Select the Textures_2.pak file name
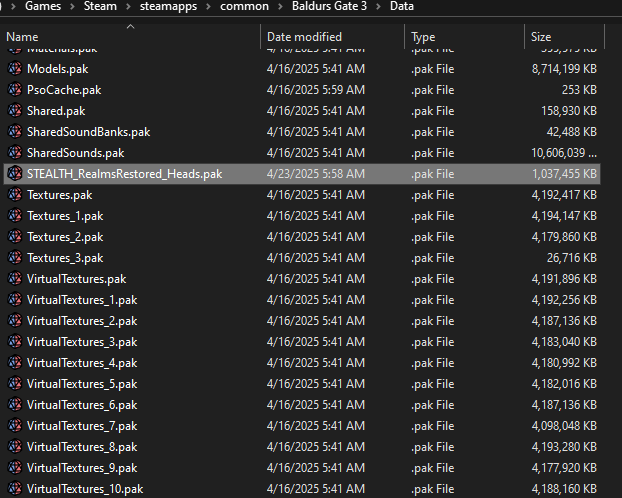 tap(65, 237)
